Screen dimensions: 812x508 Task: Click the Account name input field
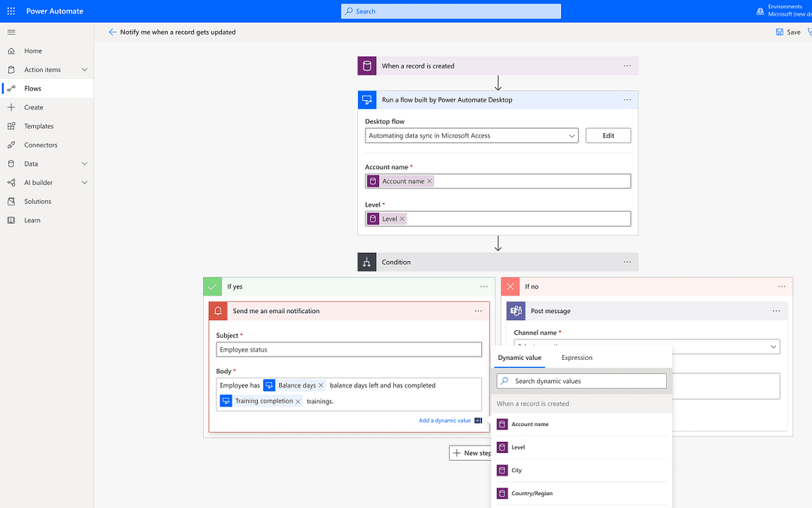pos(498,181)
